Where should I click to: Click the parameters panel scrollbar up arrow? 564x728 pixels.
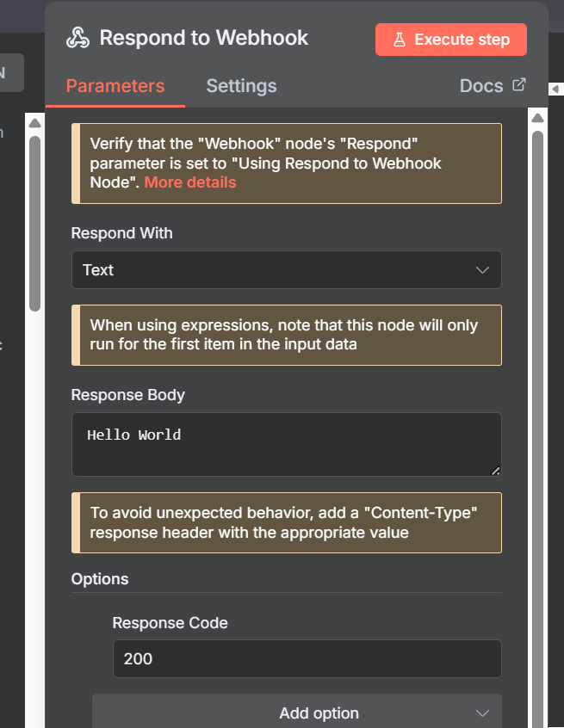537,119
